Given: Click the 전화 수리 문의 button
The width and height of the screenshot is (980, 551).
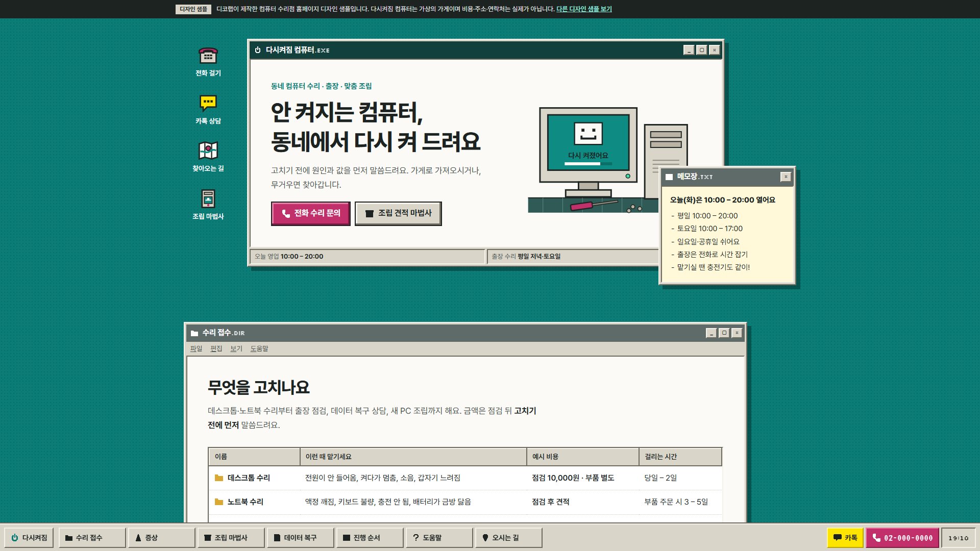Looking at the screenshot, I should 310,213.
